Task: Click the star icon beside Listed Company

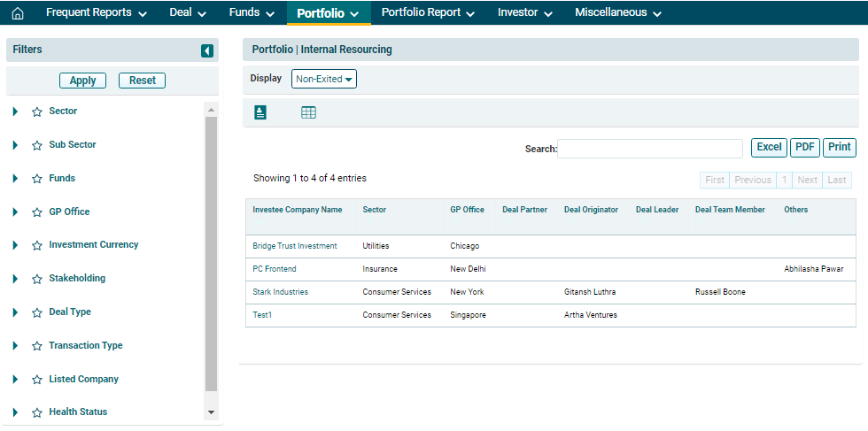Action: coord(37,380)
